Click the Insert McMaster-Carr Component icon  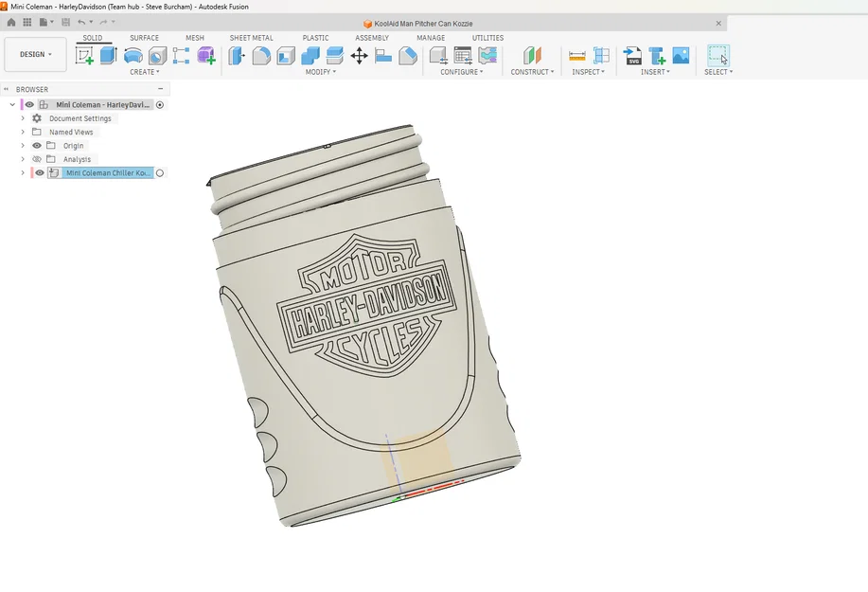coord(657,55)
